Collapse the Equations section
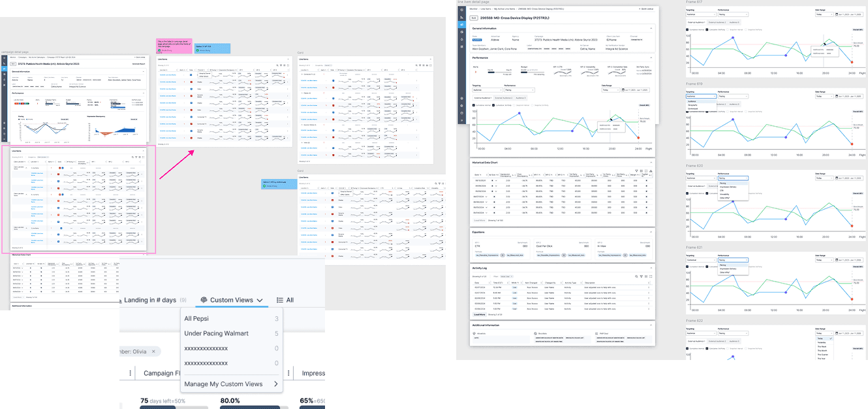 (x=651, y=232)
